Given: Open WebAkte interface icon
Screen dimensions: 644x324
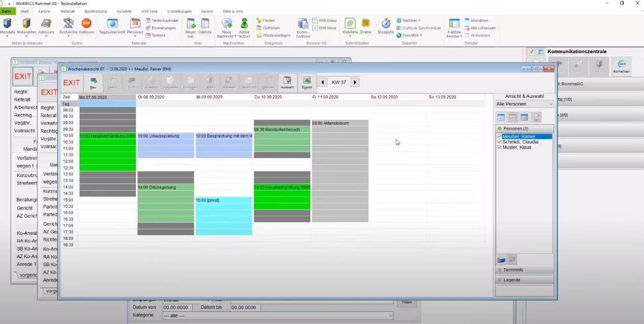Looking at the screenshot, I should tap(350, 26).
